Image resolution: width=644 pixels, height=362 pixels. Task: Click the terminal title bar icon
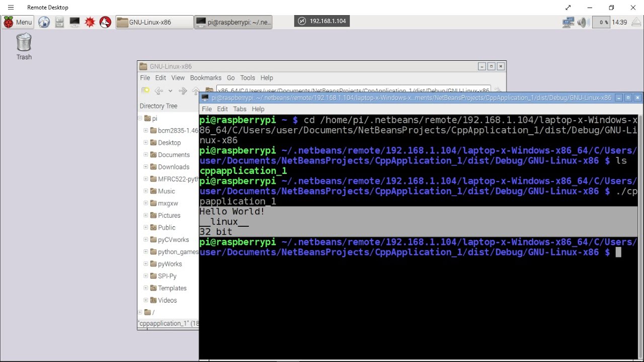205,98
